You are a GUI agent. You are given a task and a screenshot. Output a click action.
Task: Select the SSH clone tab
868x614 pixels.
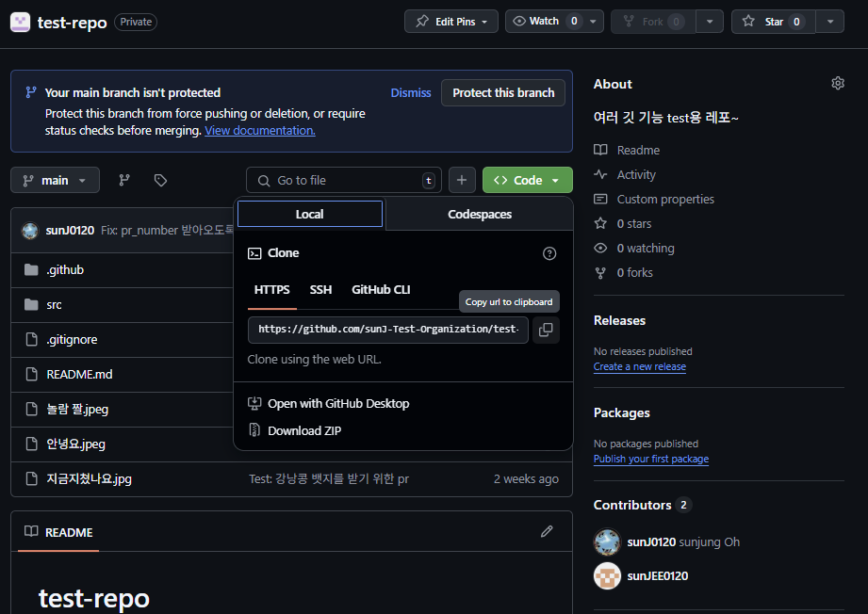click(x=320, y=290)
